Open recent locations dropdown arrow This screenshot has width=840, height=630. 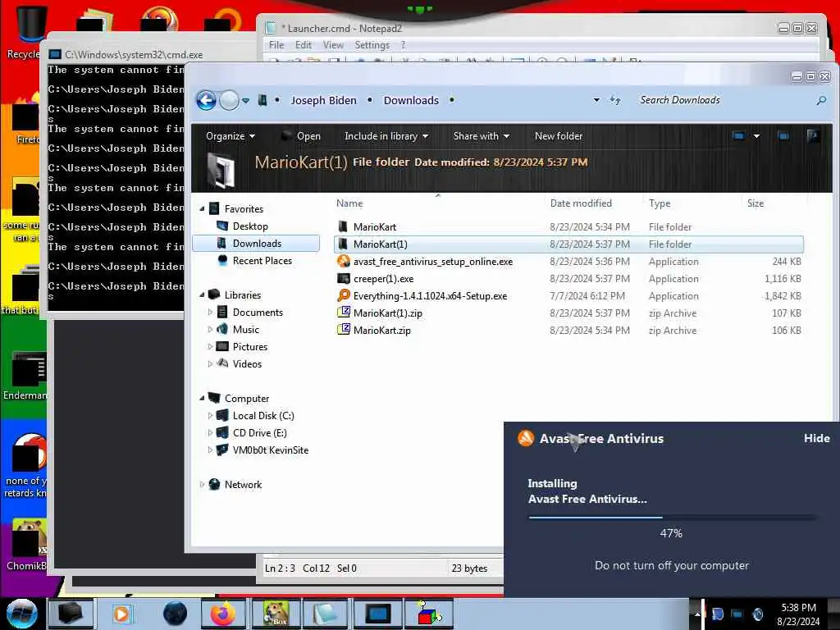[x=245, y=101]
